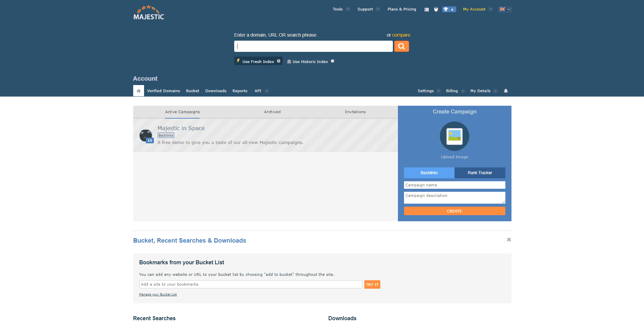Click the Tools menu label

point(338,9)
